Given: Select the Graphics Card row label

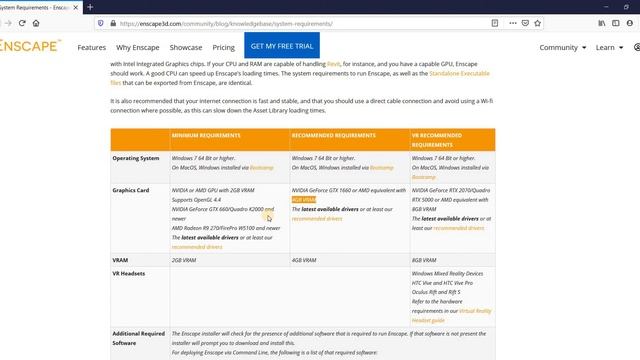Looking at the screenshot, I should pos(131,190).
